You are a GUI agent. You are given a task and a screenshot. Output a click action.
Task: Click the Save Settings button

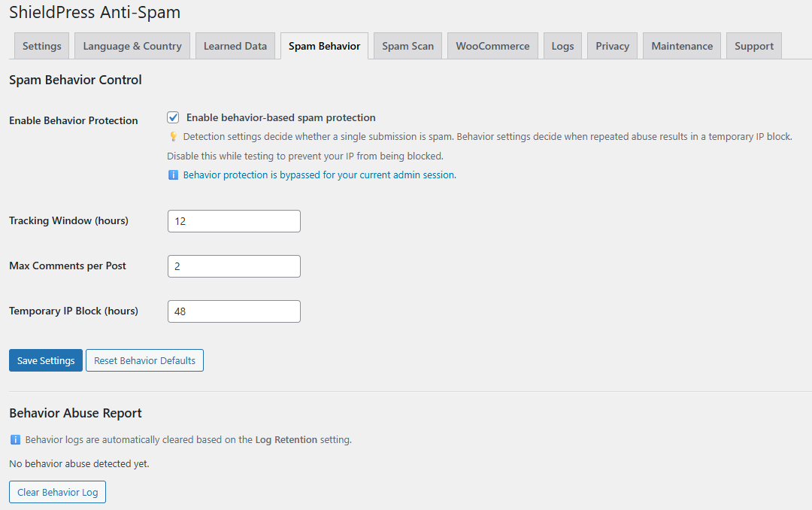(x=45, y=360)
